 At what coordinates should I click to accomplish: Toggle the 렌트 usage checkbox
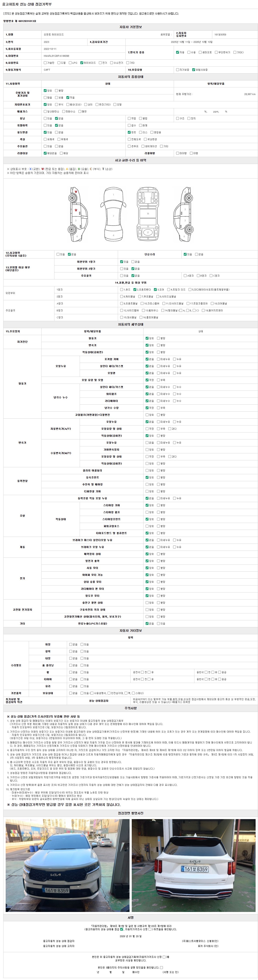click(x=129, y=132)
